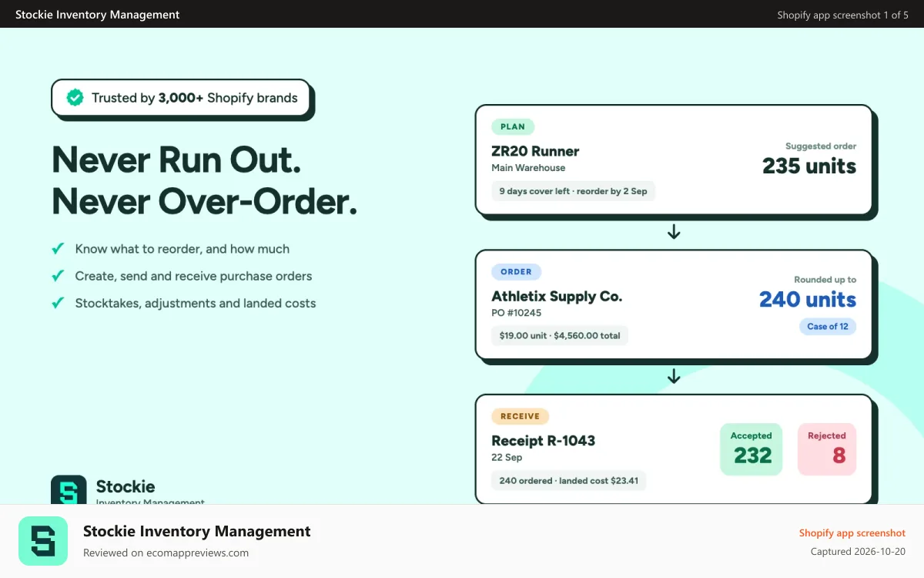Click 'Shopify app screenshot 1 of 5' counter

(x=843, y=15)
